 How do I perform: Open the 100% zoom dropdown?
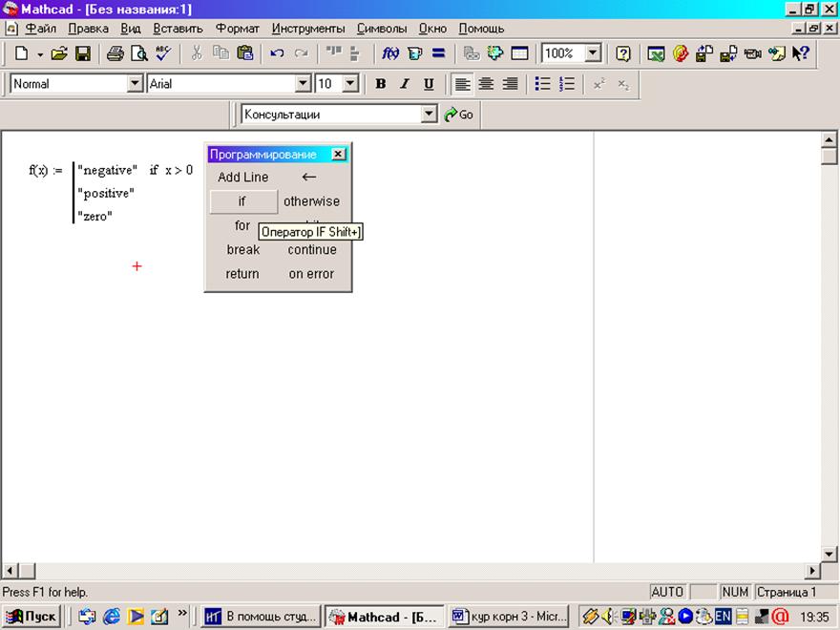pos(593,54)
